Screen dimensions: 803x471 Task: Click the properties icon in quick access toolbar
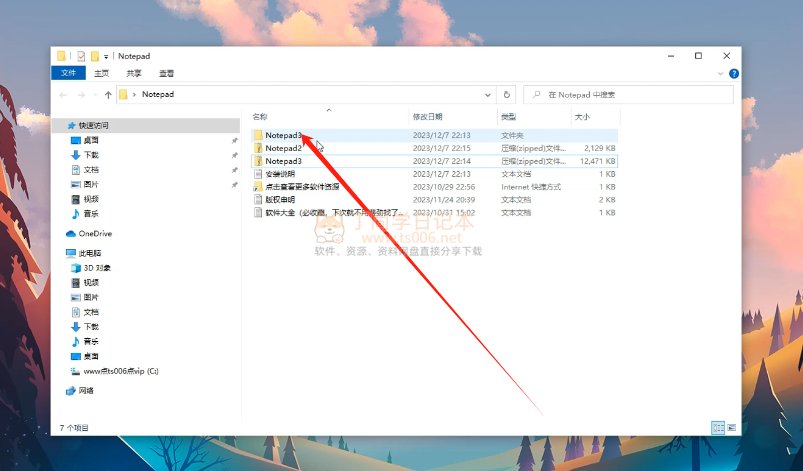pyautogui.click(x=80, y=56)
